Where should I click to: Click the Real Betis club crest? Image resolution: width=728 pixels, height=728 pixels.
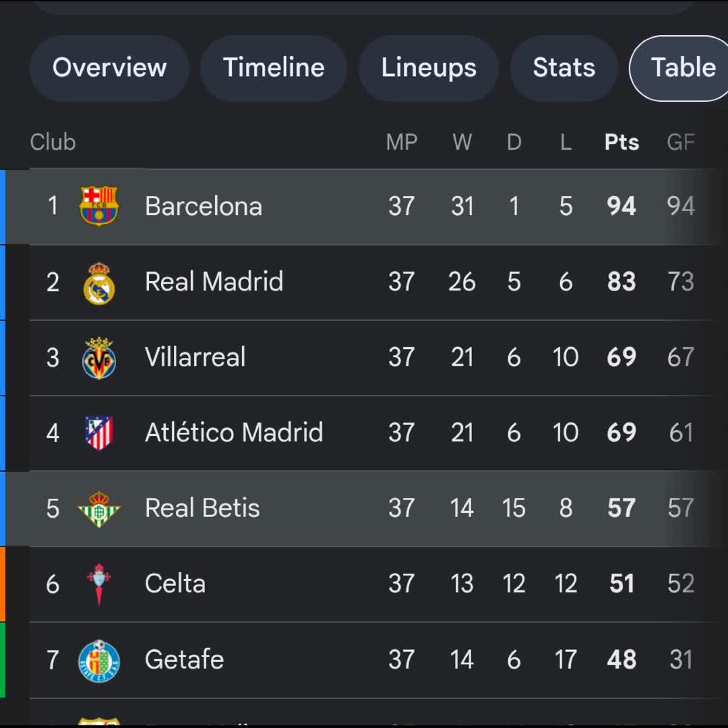[x=99, y=509]
